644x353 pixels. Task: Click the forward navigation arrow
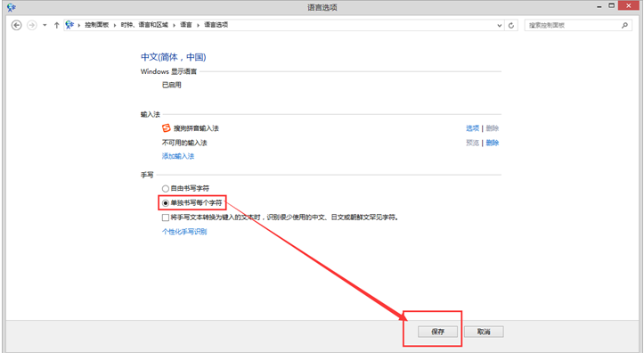[32, 25]
